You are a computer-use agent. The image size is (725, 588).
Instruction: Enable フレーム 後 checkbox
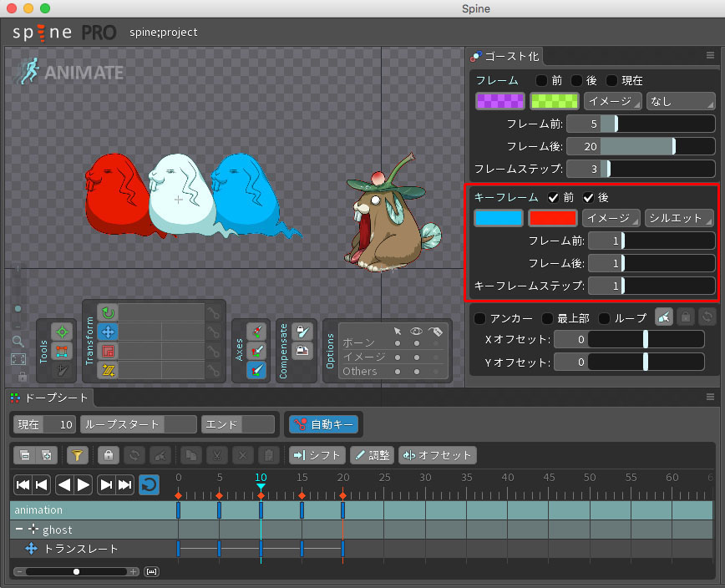click(576, 80)
